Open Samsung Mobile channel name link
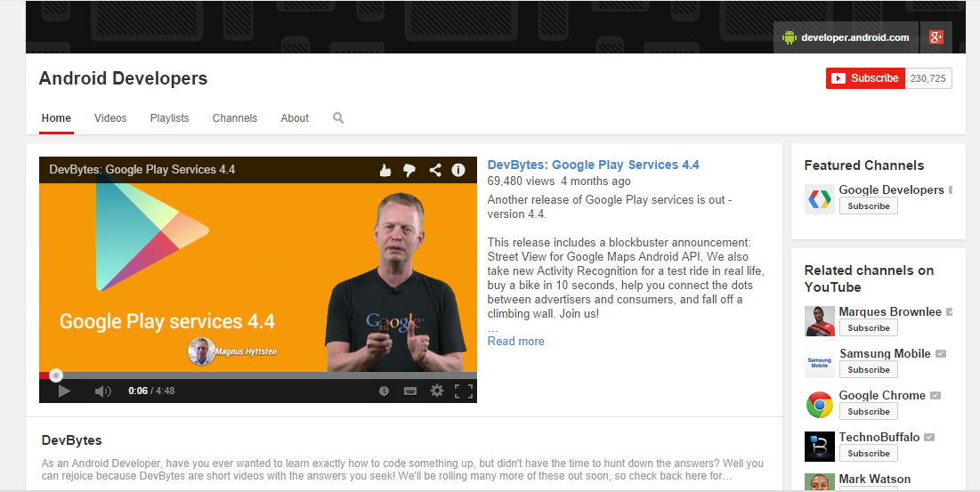980x492 pixels. coord(885,353)
